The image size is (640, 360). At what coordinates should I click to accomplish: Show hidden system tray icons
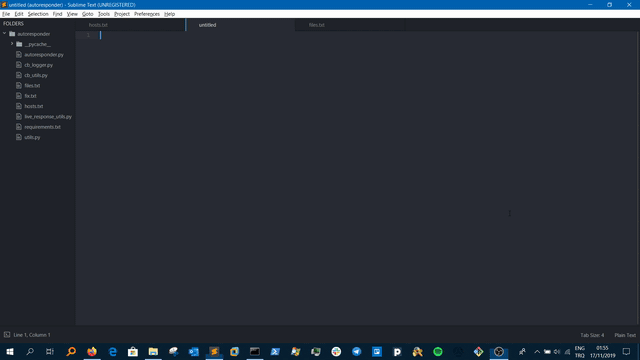pyautogui.click(x=537, y=351)
